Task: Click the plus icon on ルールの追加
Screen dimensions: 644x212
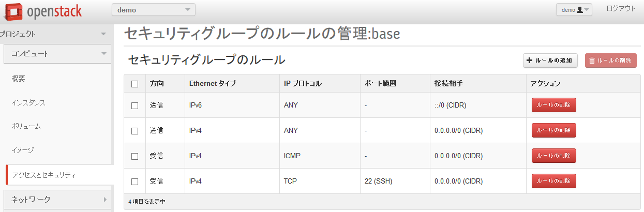Action: tap(530, 60)
